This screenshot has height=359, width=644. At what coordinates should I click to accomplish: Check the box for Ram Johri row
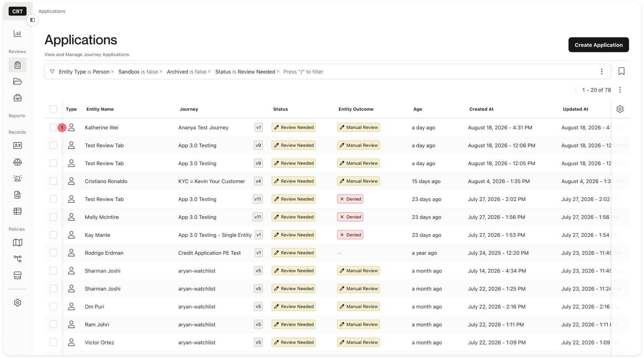tap(53, 324)
